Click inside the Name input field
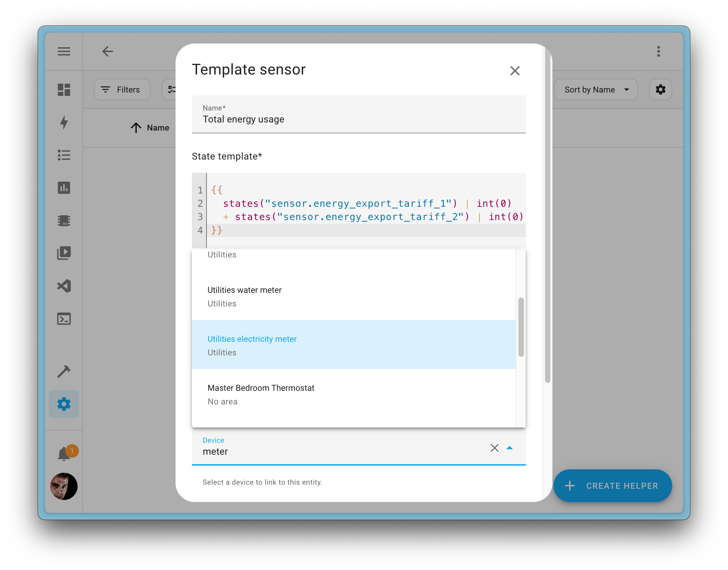Screen dimensions: 728x570 (359, 119)
